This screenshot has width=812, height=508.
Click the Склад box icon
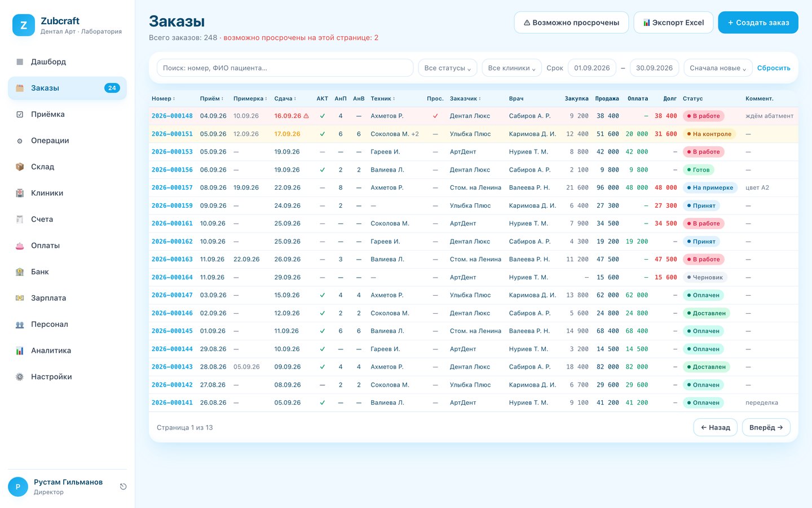point(20,167)
